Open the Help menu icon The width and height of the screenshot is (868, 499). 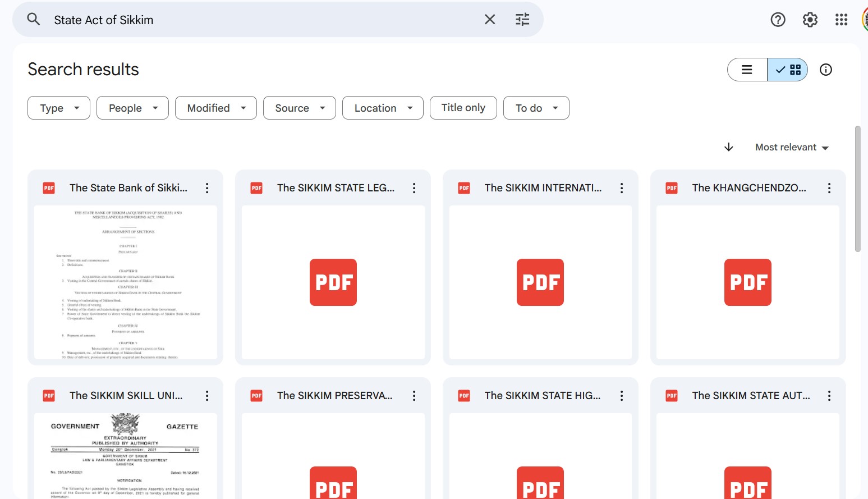point(778,20)
